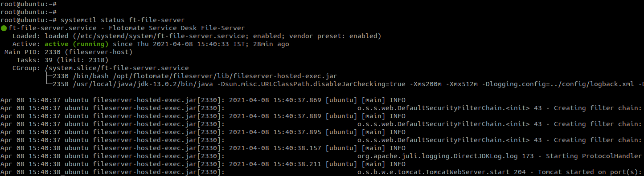Screen dimensions: 644x176
Task: Click the green service status dot
Action: (x=4, y=28)
